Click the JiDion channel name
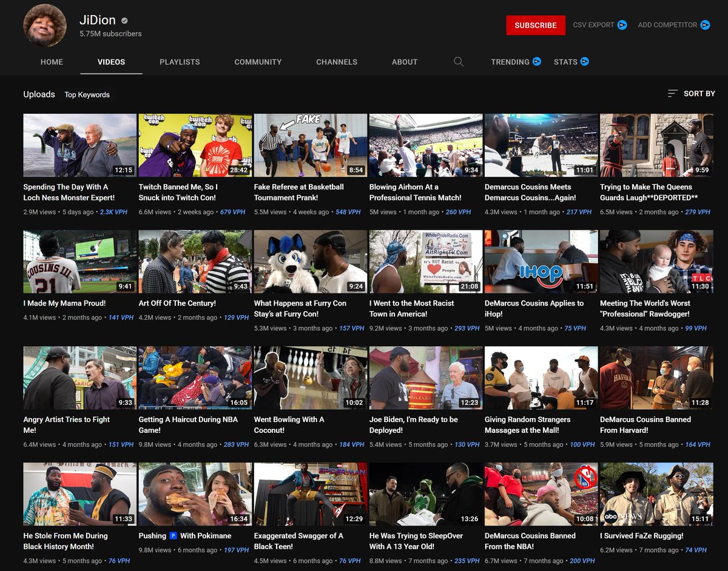 [x=98, y=20]
